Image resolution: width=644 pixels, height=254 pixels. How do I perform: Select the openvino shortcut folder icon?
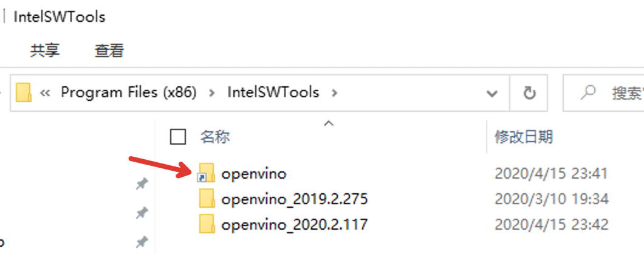pyautogui.click(x=207, y=173)
